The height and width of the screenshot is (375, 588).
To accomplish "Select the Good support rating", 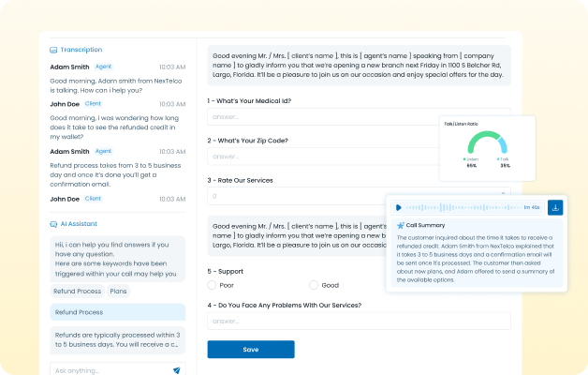I will coord(314,285).
